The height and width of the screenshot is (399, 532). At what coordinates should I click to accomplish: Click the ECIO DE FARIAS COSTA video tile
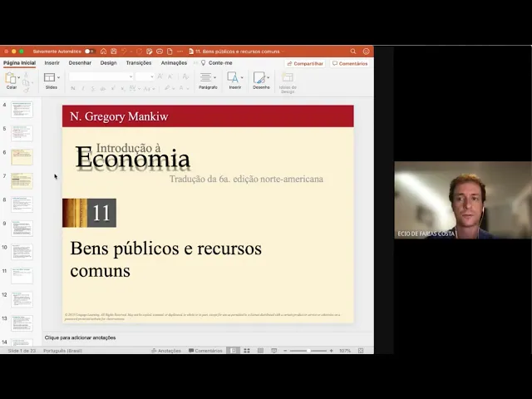(463, 200)
